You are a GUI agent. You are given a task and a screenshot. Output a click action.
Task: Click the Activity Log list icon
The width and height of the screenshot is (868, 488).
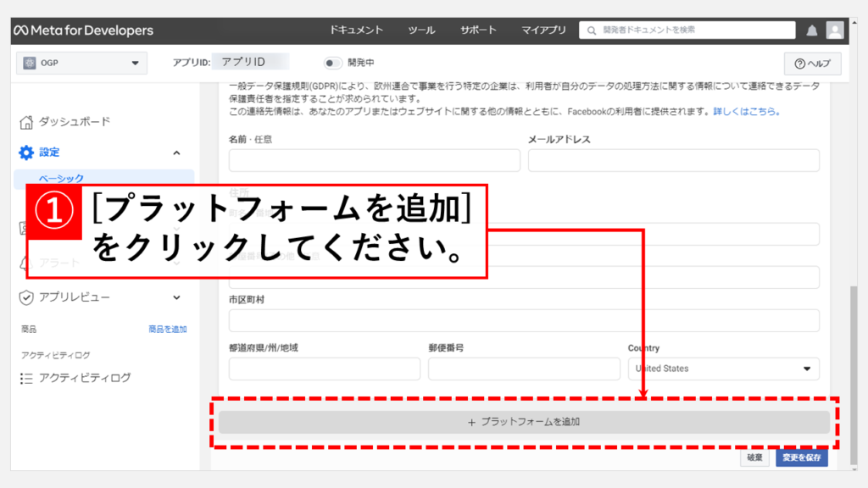26,378
